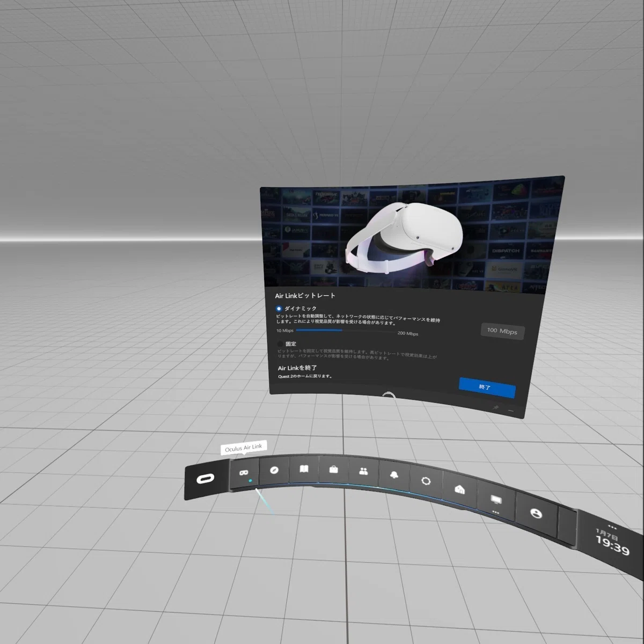Screen dimensions: 644x644
Task: Click the pin icon below the panel
Action: (496, 408)
